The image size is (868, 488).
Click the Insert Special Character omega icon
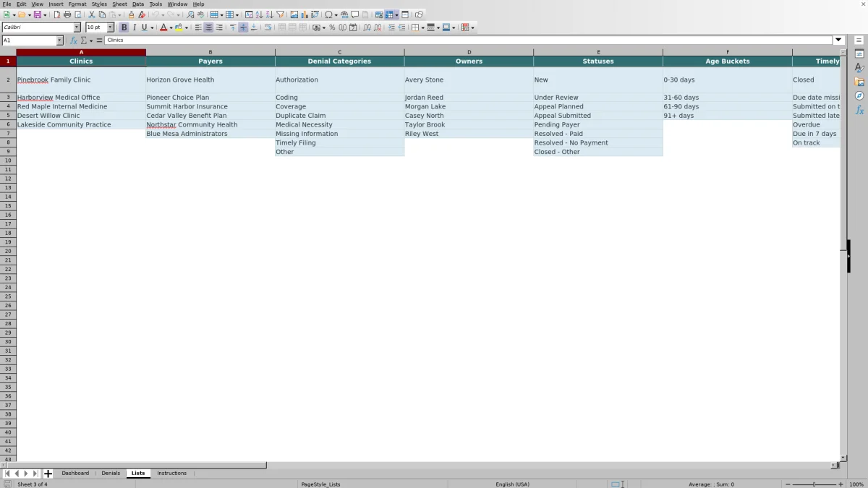(x=328, y=14)
